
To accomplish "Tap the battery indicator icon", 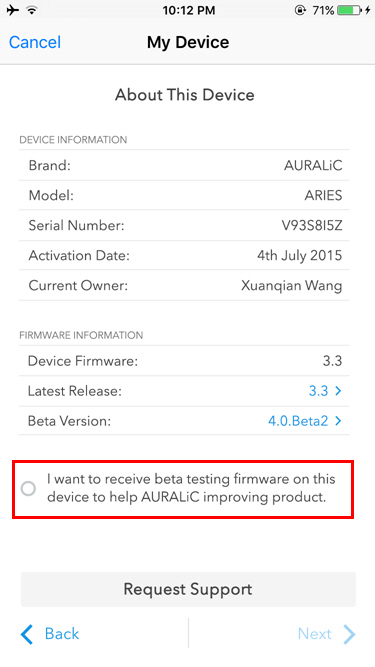I will pos(349,10).
